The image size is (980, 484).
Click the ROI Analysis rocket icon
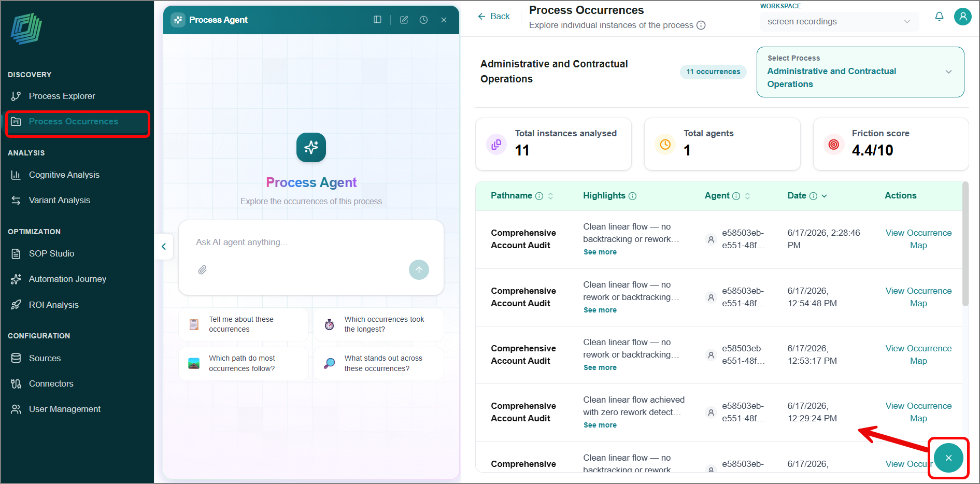point(16,305)
